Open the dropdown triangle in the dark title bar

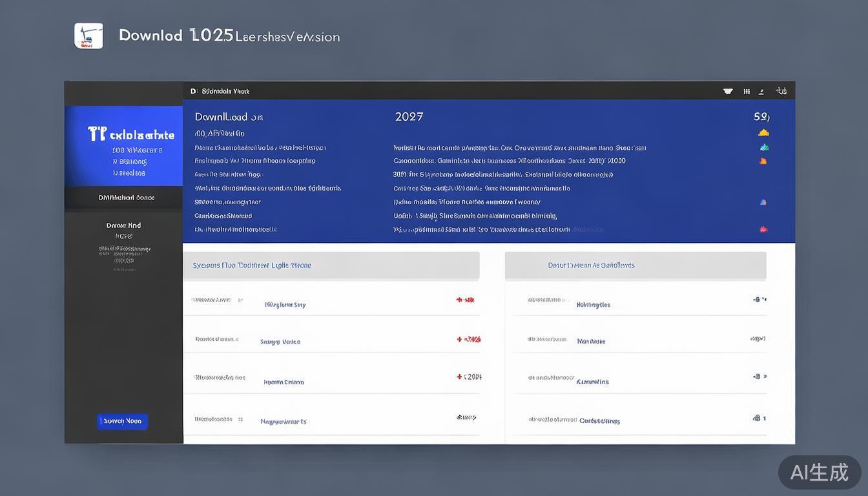728,92
